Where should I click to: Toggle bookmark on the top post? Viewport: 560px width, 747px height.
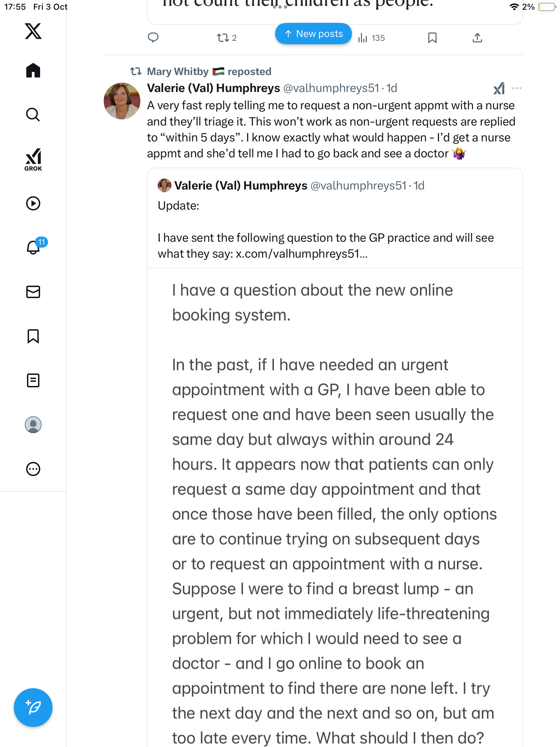(432, 38)
